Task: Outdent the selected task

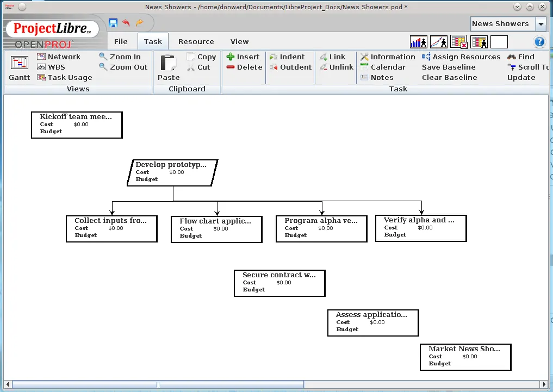Action: [290, 67]
